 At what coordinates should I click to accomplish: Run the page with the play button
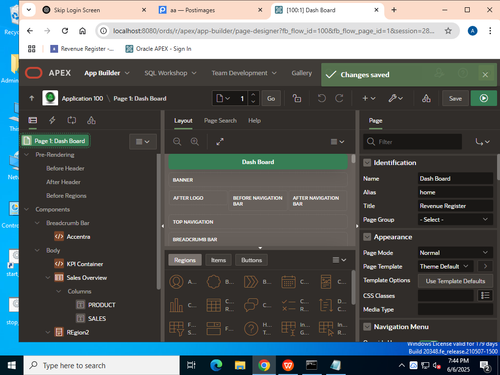(484, 98)
